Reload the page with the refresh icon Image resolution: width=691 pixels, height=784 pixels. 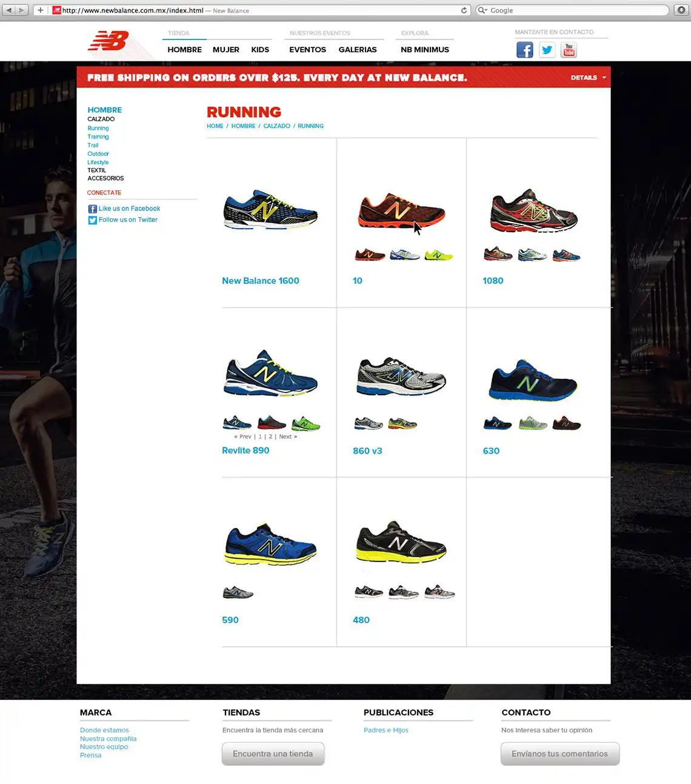(464, 10)
